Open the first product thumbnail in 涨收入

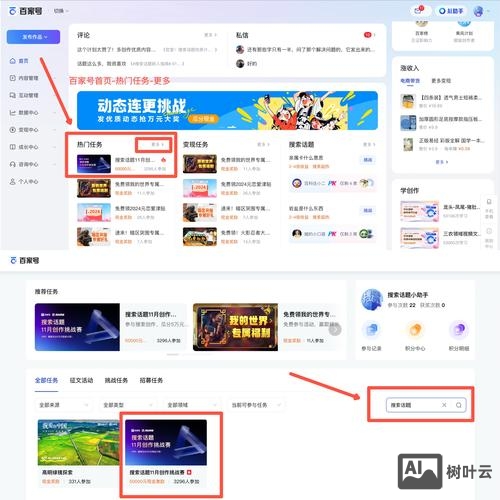pyautogui.click(x=408, y=101)
